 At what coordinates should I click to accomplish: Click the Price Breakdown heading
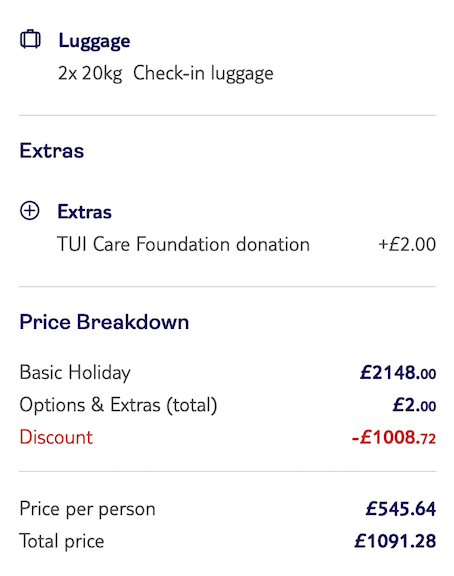click(x=104, y=322)
